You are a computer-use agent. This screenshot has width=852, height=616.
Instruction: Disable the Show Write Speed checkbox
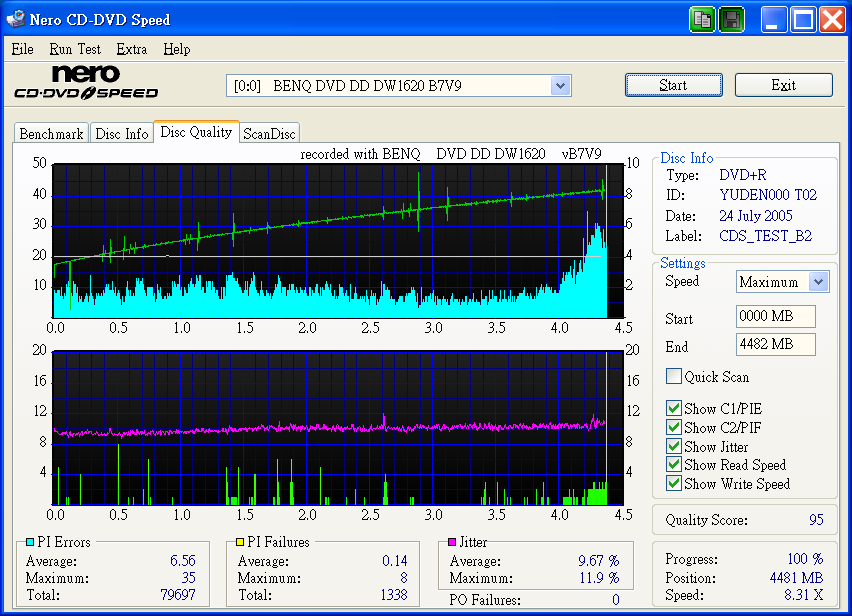[x=674, y=483]
